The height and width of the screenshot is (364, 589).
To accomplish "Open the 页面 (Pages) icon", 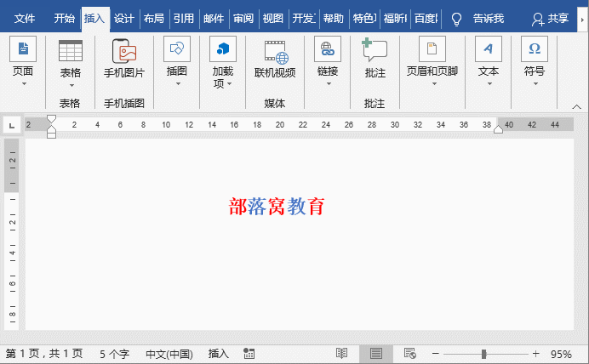I will point(23,48).
